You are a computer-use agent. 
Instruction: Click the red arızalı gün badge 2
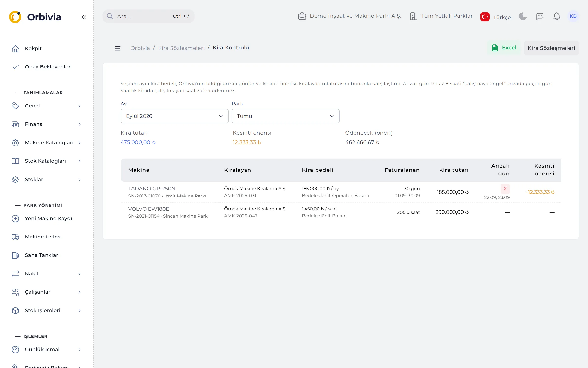(505, 189)
